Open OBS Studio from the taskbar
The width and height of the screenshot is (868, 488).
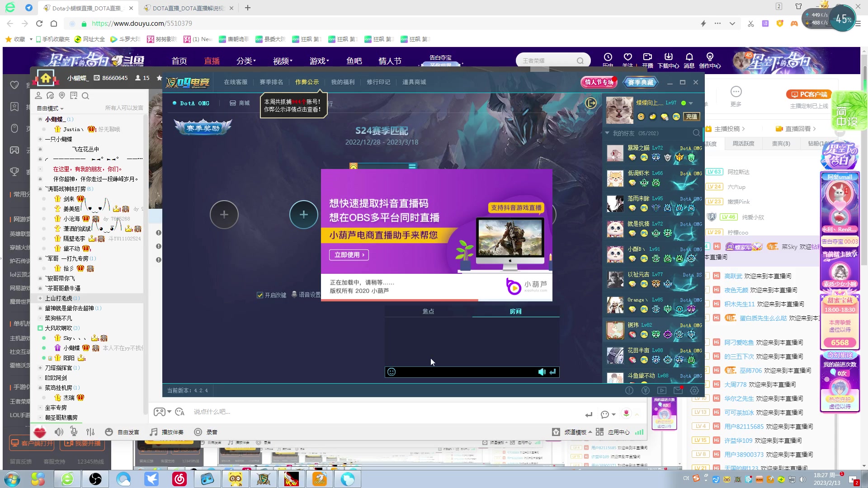[95, 479]
